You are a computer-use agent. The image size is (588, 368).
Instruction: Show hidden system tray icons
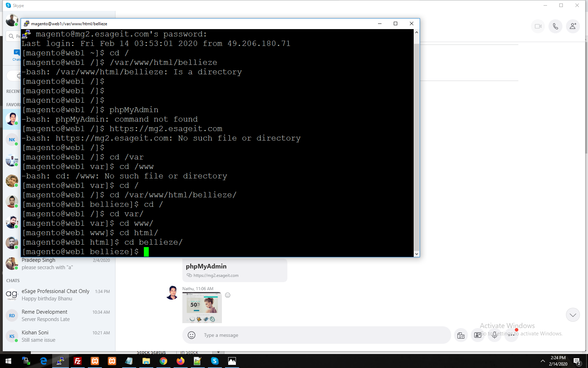[542, 361]
